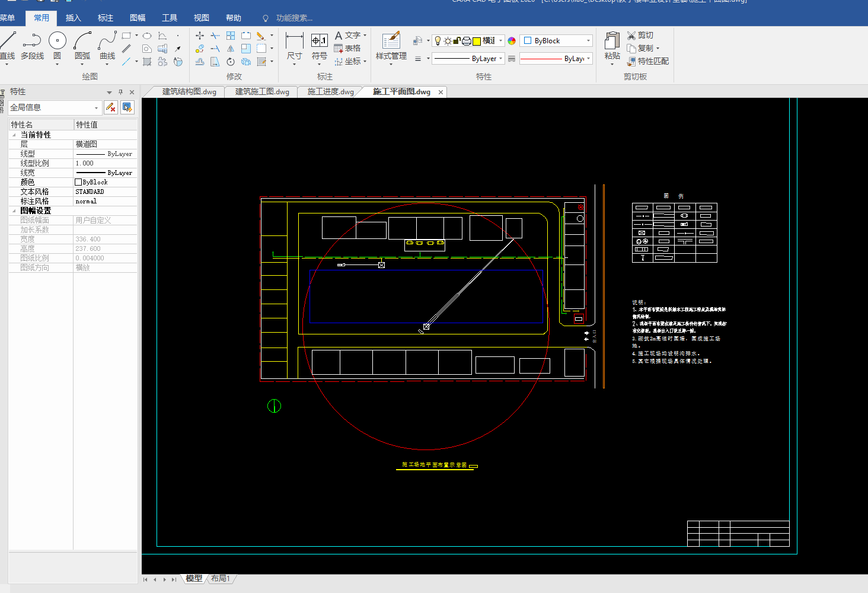The height and width of the screenshot is (593, 868).
Task: Click the 剪切 cut button
Action: click(640, 36)
